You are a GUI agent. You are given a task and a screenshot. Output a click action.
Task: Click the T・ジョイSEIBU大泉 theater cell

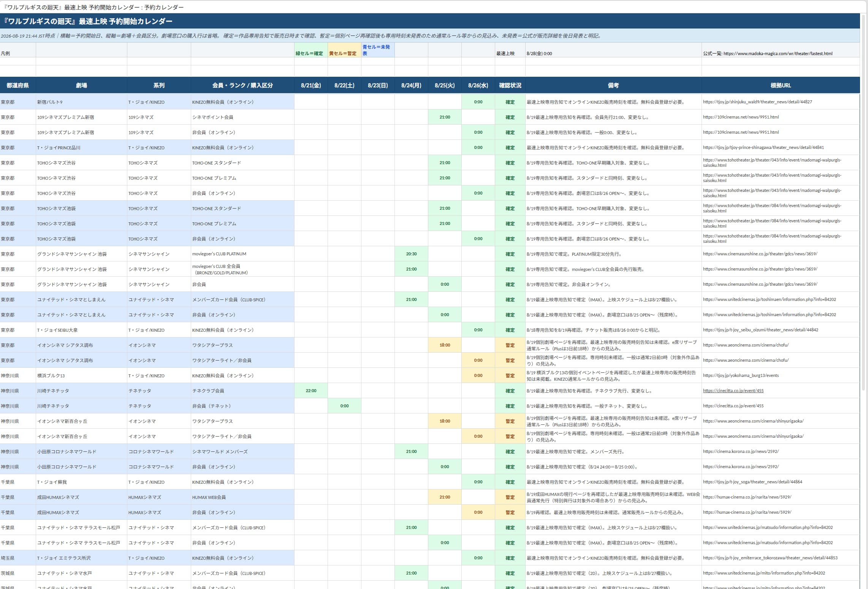tap(81, 330)
